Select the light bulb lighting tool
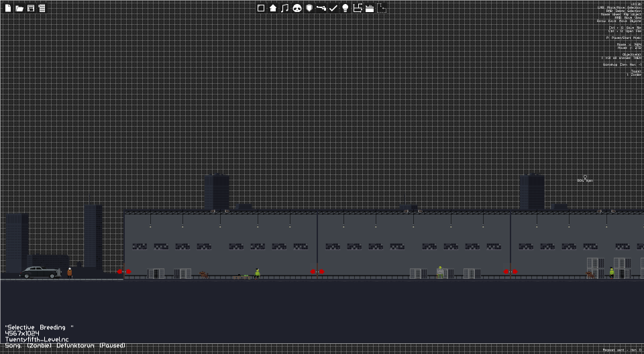This screenshot has height=354, width=644. 345,8
